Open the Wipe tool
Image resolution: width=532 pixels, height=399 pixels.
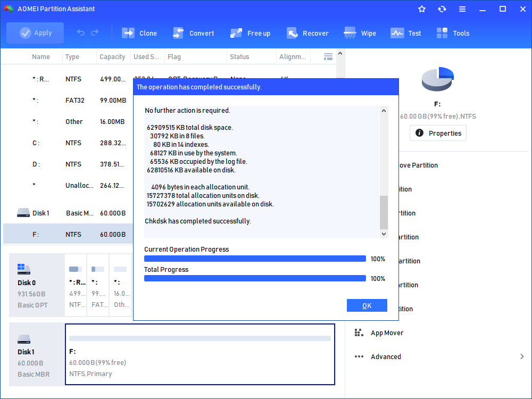(360, 33)
